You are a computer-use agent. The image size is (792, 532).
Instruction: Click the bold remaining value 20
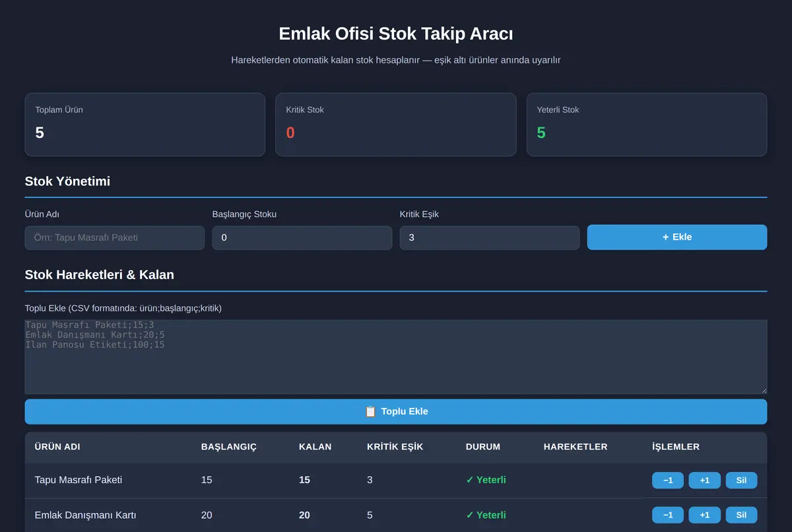click(x=304, y=515)
